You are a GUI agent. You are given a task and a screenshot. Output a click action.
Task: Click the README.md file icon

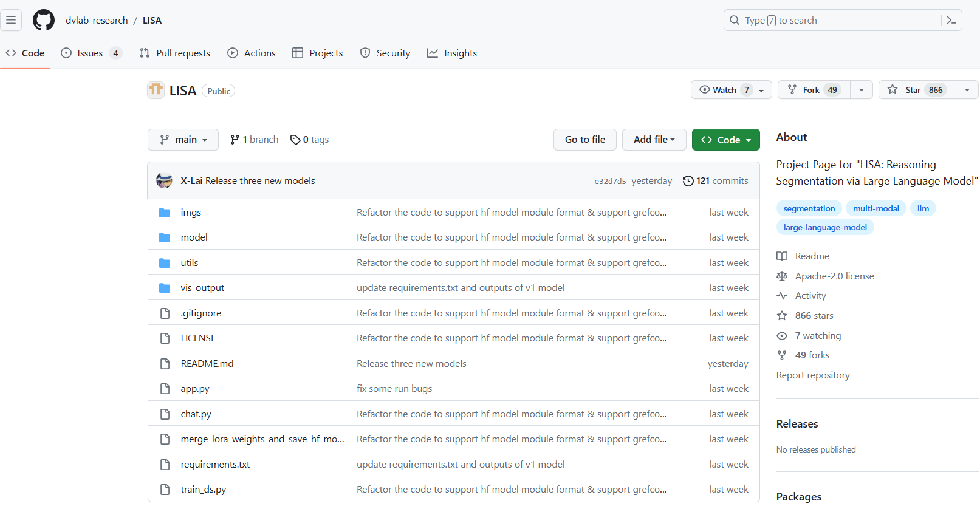click(165, 364)
